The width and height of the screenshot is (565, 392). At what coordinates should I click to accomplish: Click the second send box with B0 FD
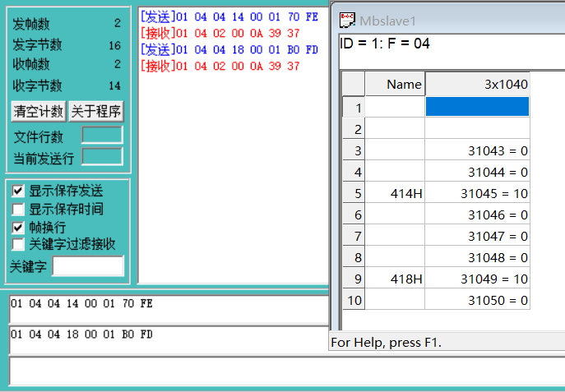(169, 340)
